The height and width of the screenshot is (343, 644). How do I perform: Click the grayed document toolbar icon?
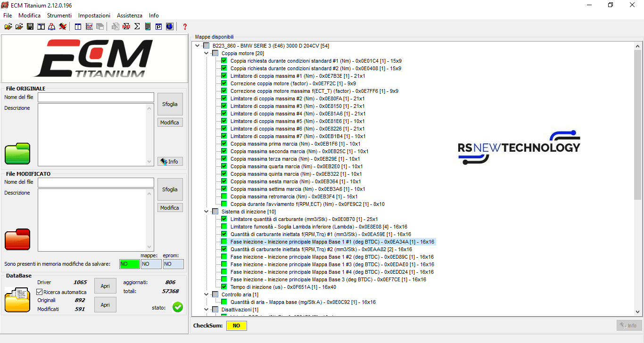tap(116, 26)
